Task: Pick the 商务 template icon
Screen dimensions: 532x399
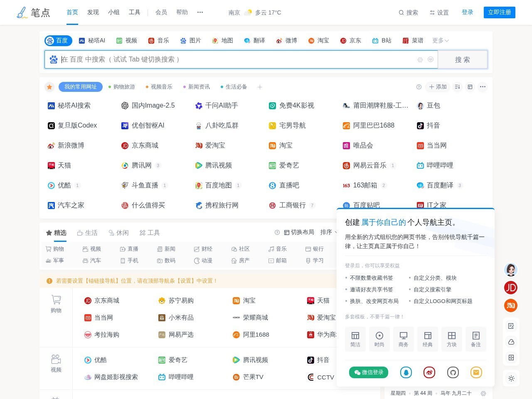Action: pos(404,339)
